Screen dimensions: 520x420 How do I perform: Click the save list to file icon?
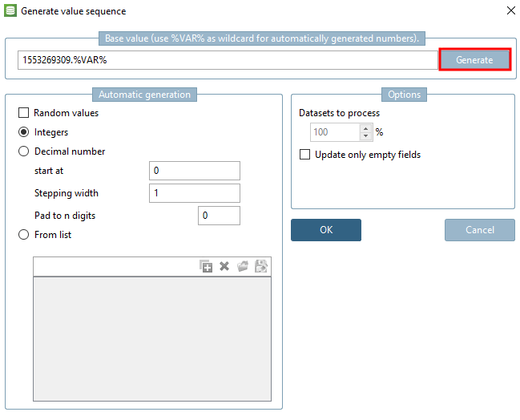point(261,267)
